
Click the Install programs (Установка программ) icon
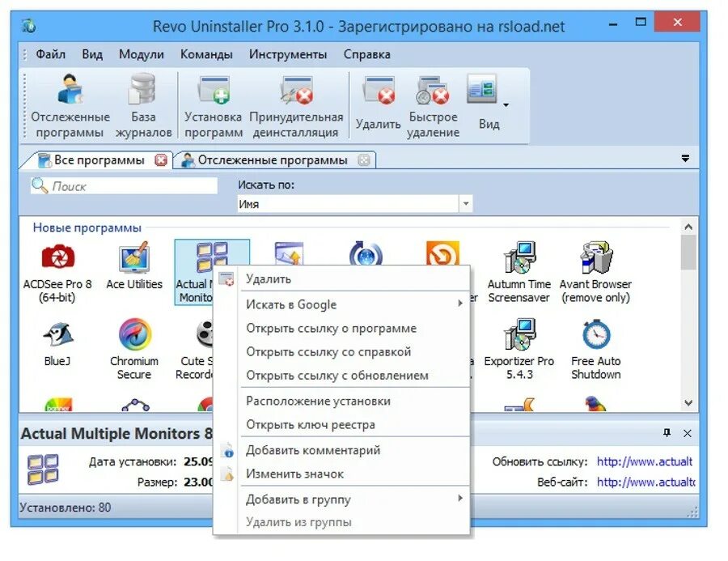click(x=214, y=90)
